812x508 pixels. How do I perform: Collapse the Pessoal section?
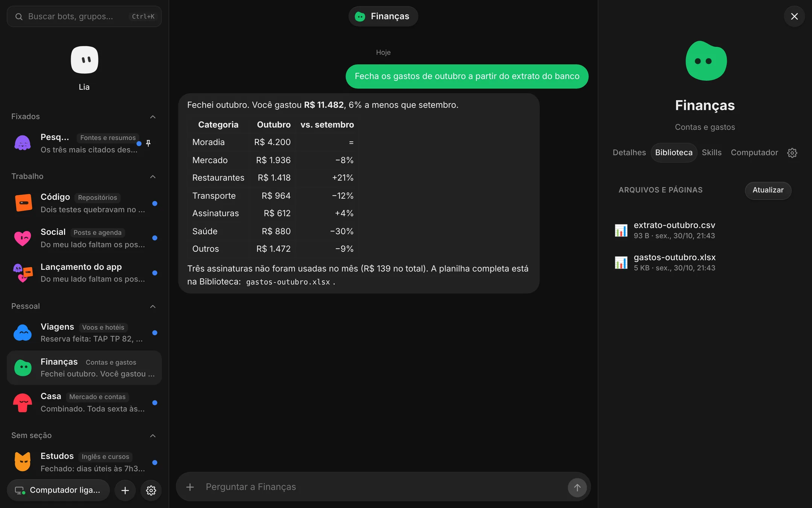point(153,307)
